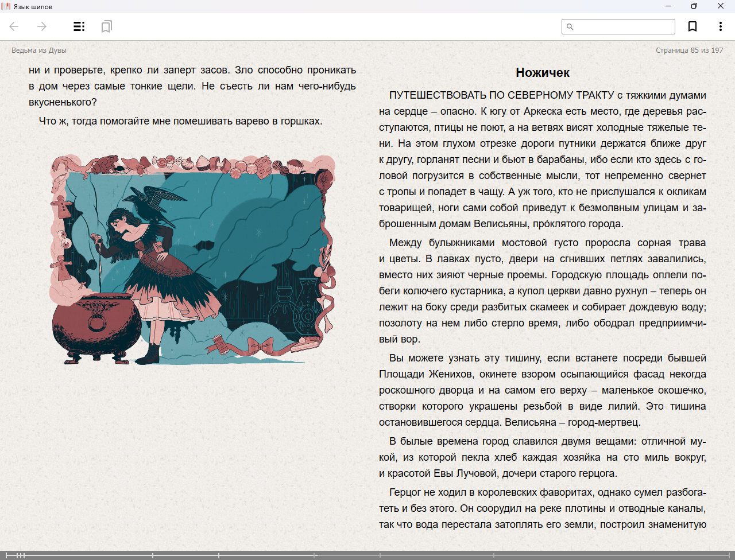
Task: Close the Язык шипов window
Action: click(x=721, y=6)
